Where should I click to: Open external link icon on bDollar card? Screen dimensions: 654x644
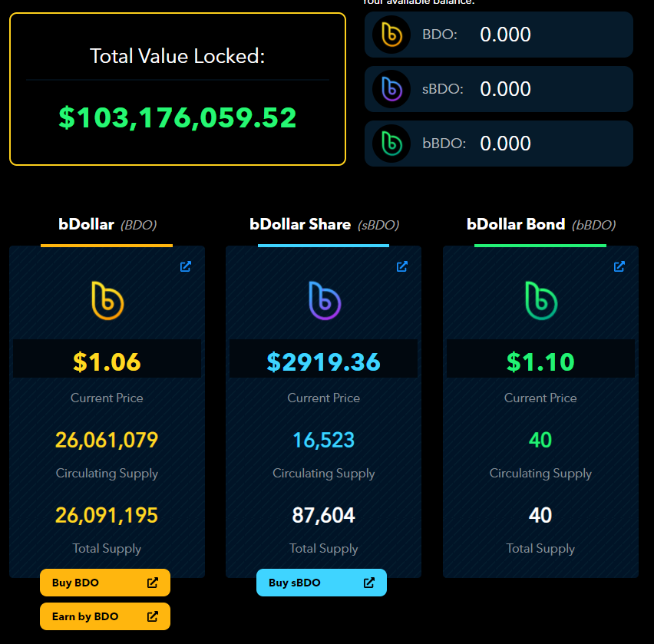pos(186,266)
